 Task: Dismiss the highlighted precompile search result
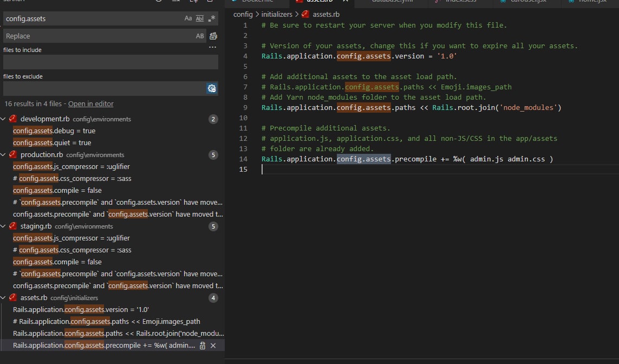[x=213, y=346]
